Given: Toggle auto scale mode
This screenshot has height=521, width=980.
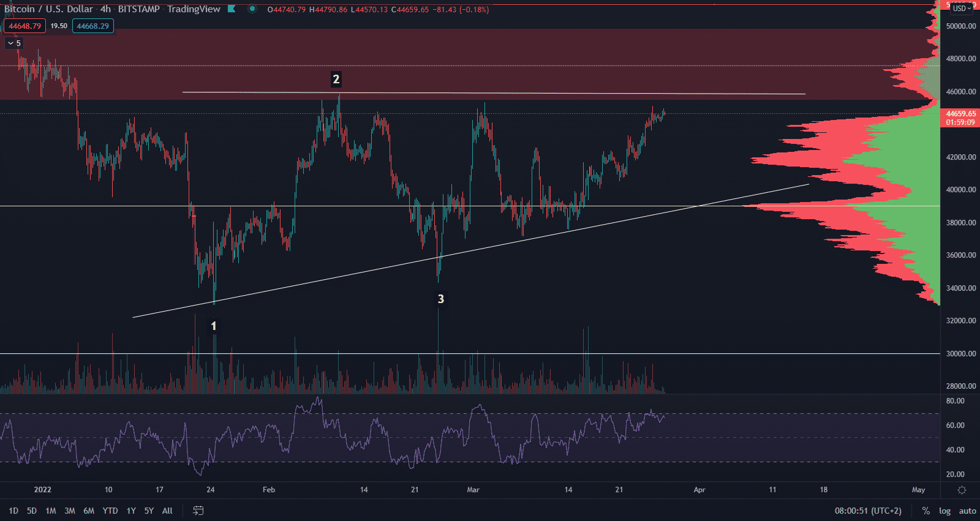Looking at the screenshot, I should (967, 511).
